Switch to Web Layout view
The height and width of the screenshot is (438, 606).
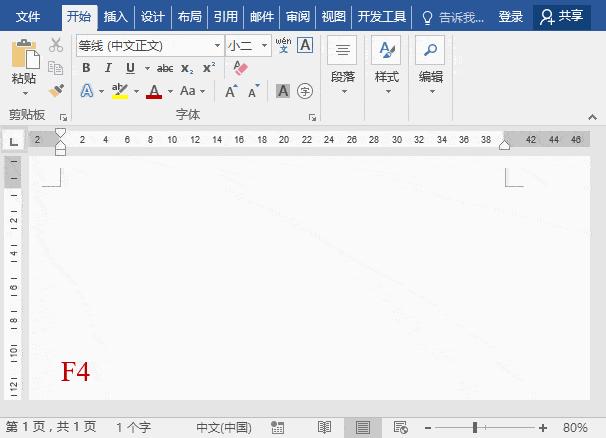tap(400, 428)
